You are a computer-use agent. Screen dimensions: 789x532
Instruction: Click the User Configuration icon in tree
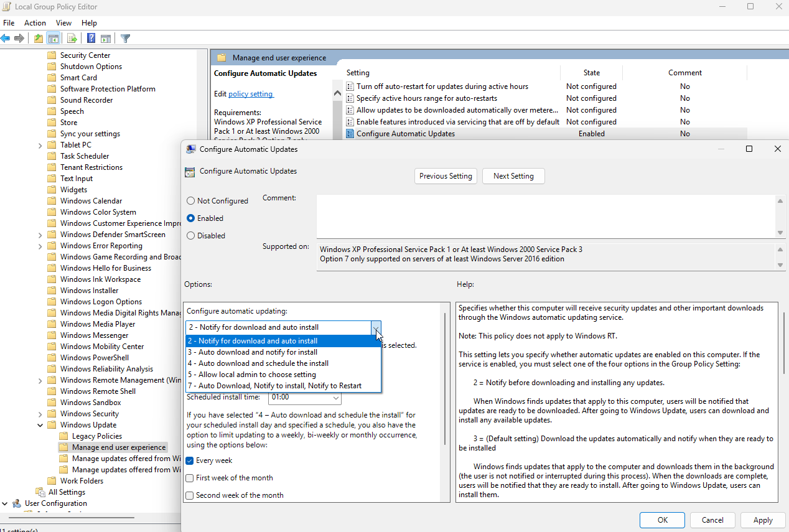coord(17,503)
